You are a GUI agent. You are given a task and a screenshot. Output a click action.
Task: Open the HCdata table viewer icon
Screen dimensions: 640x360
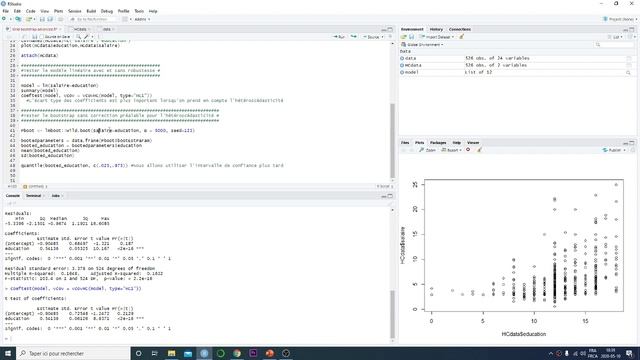tap(629, 65)
